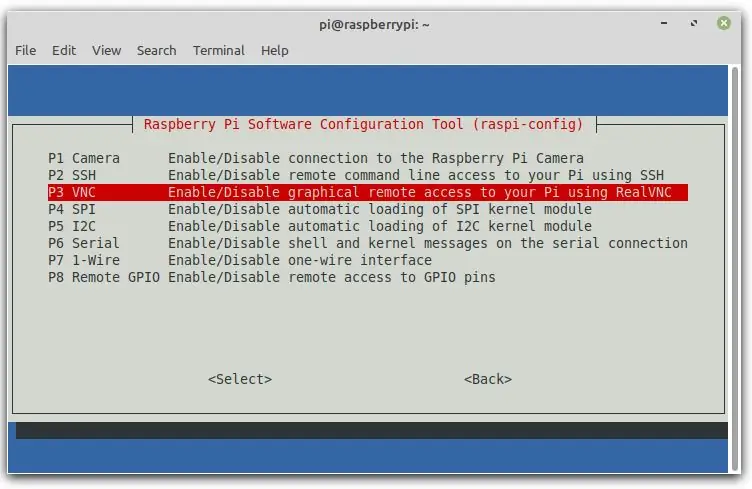Viewport: 752px width, 489px height.
Task: Click the terminal vertical scrollbar
Action: click(734, 268)
